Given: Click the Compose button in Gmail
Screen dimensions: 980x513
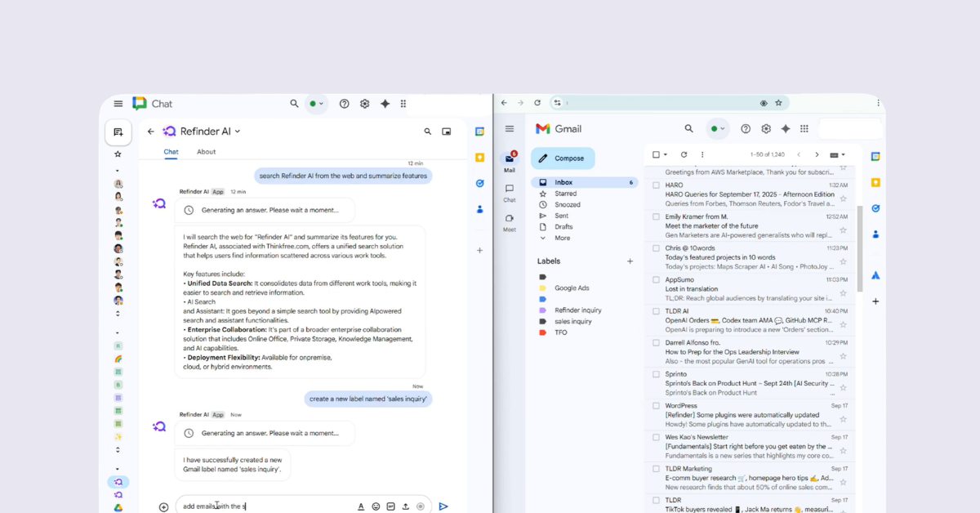Looking at the screenshot, I should pos(562,158).
